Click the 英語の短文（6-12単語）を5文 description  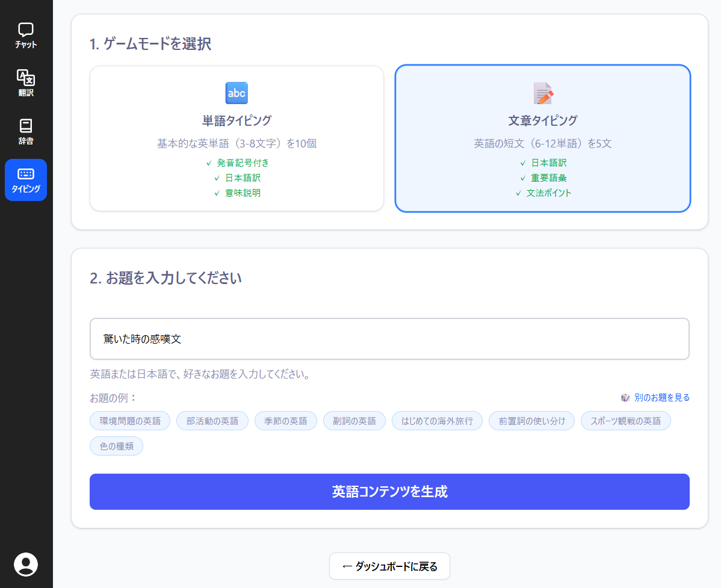(x=543, y=143)
